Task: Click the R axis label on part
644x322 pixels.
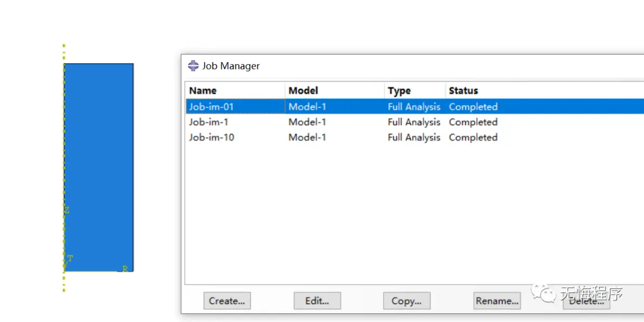Action: click(x=125, y=269)
